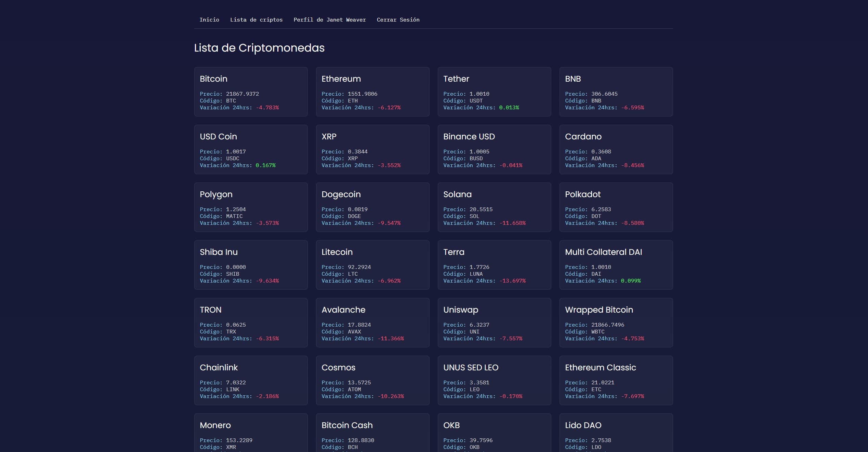This screenshot has width=868, height=452.
Task: Click the ATOM code text
Action: pyautogui.click(x=354, y=389)
